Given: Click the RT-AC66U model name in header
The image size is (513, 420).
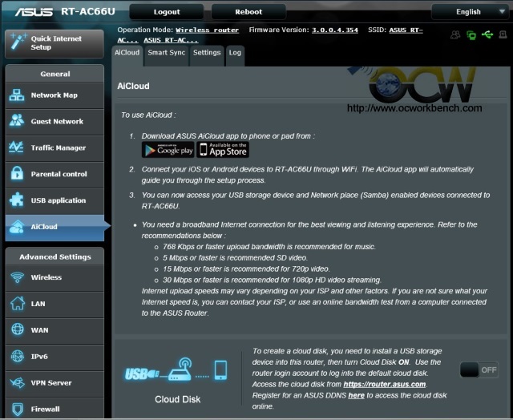Looking at the screenshot, I should [88, 11].
